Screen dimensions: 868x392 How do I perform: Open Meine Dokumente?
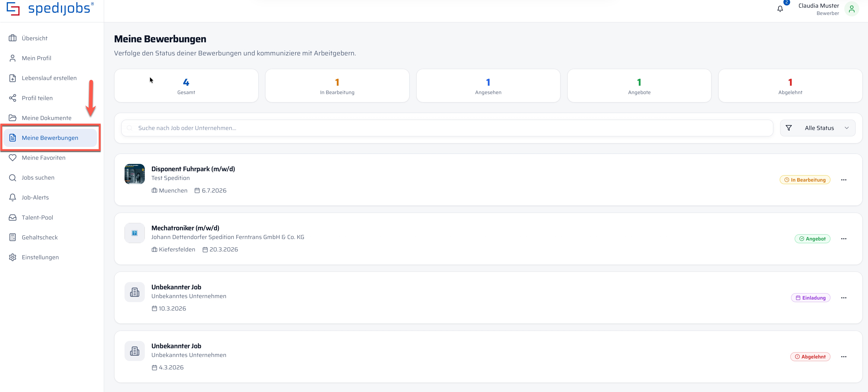[x=50, y=118]
